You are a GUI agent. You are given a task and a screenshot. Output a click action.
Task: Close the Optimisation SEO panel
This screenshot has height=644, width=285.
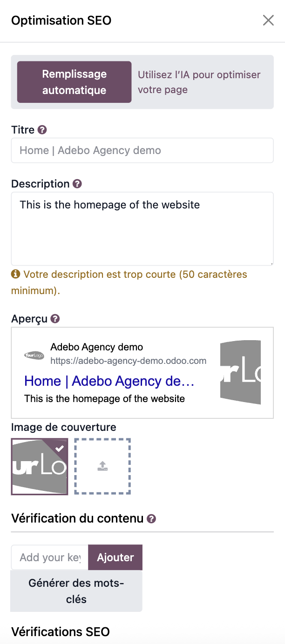(268, 20)
